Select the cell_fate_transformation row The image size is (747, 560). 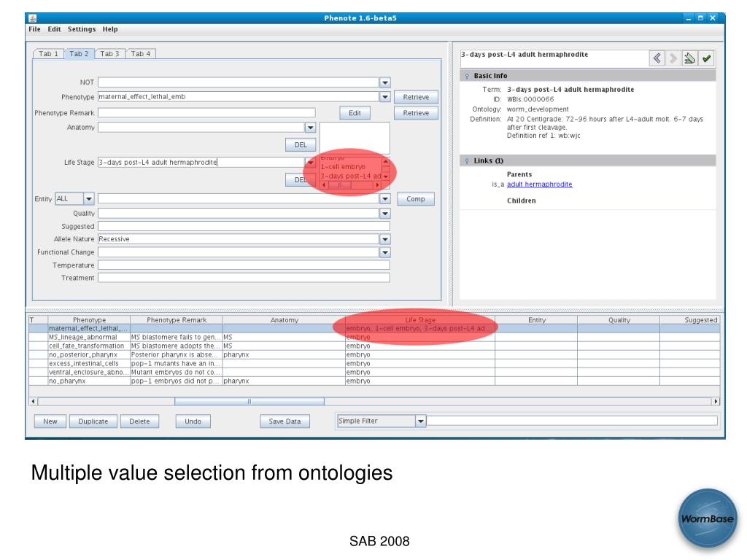click(374, 346)
